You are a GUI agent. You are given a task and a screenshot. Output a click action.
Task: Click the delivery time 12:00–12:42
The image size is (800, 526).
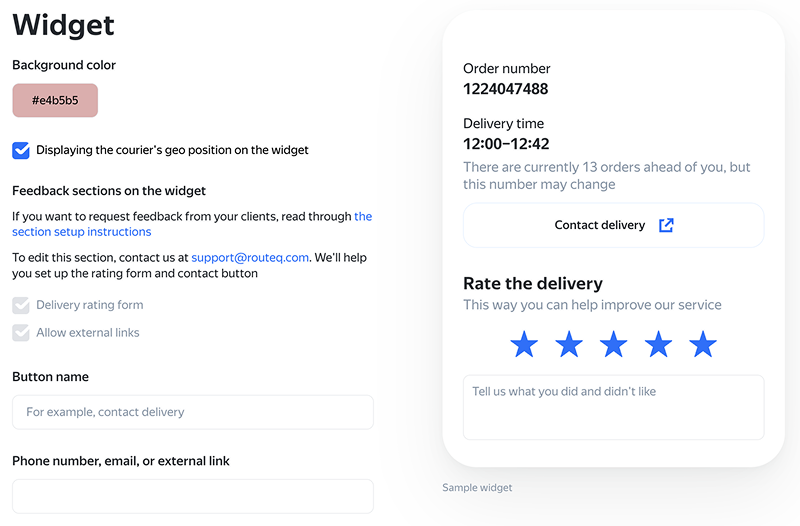click(506, 144)
